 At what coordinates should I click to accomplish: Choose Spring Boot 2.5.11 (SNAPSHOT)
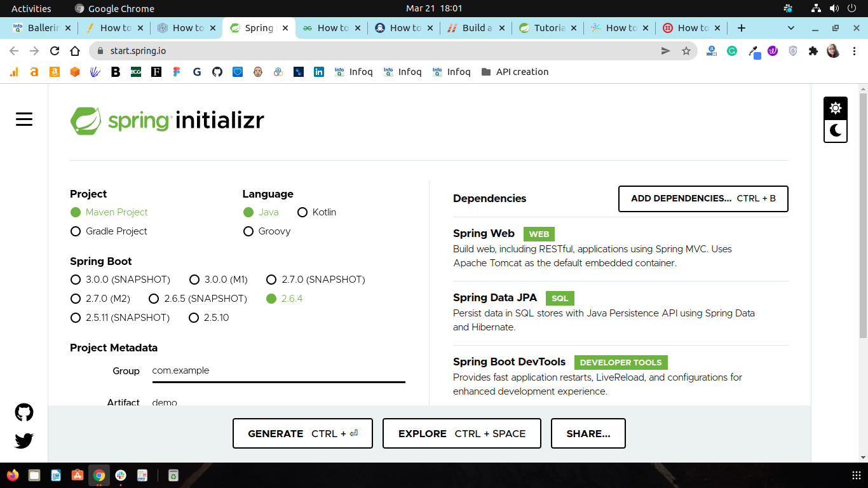pos(120,318)
